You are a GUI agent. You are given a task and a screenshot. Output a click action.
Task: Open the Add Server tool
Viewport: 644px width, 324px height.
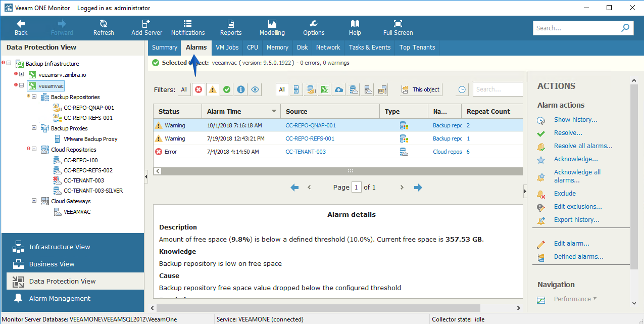pyautogui.click(x=146, y=28)
